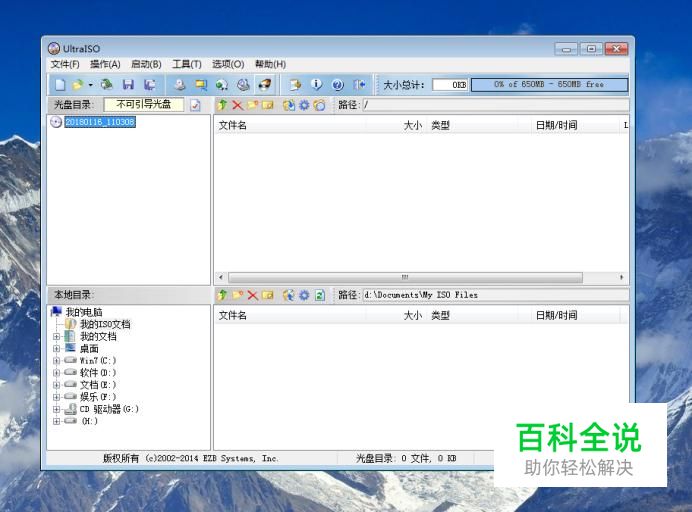Click the disc 路径 field showing /
Viewport: 692px width, 512px height.
pos(496,105)
